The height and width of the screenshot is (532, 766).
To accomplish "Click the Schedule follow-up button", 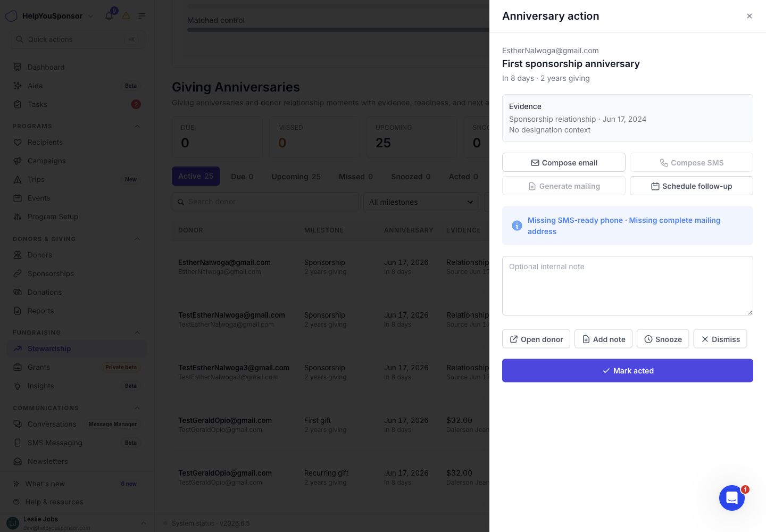I will click(692, 186).
